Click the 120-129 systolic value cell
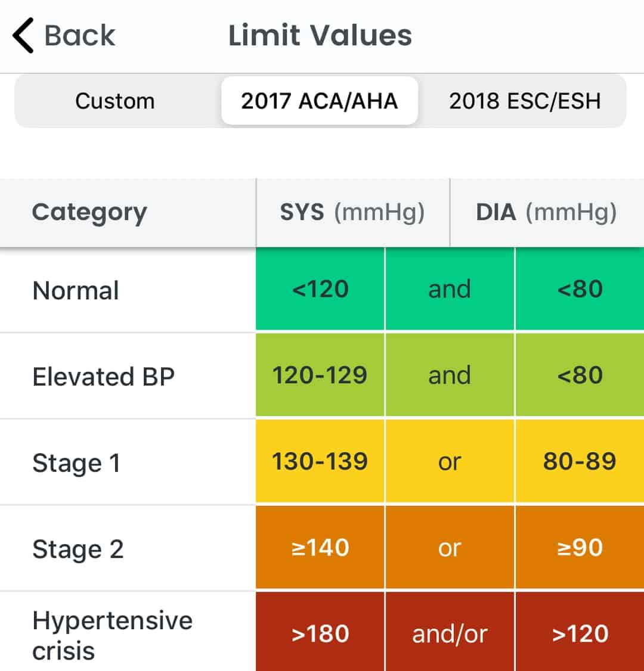 (x=320, y=375)
